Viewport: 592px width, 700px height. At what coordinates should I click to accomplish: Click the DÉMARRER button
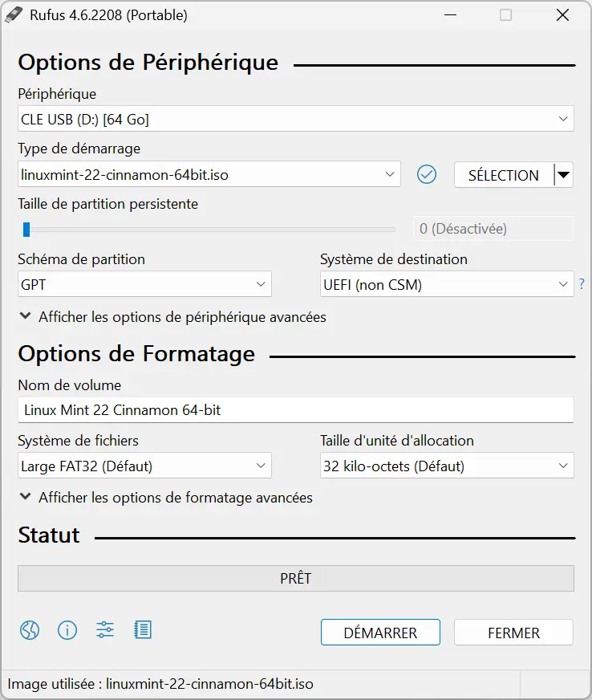tap(380, 632)
